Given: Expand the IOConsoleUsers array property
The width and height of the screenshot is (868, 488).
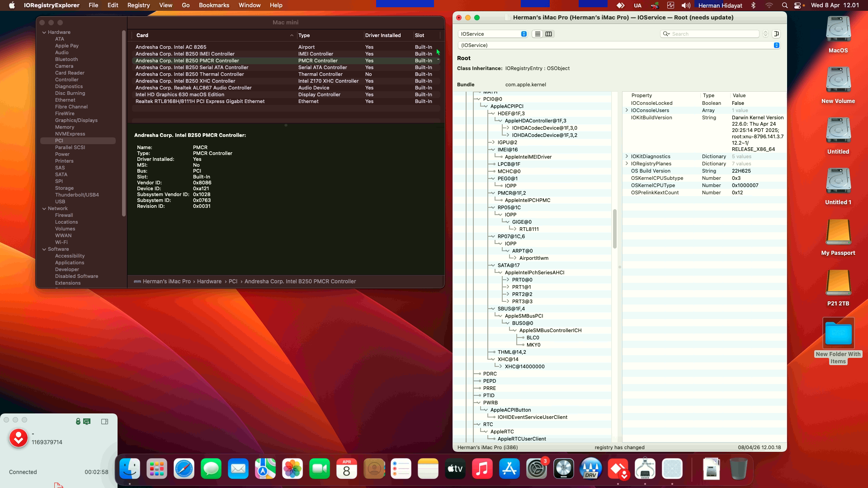Looking at the screenshot, I should tap(627, 110).
